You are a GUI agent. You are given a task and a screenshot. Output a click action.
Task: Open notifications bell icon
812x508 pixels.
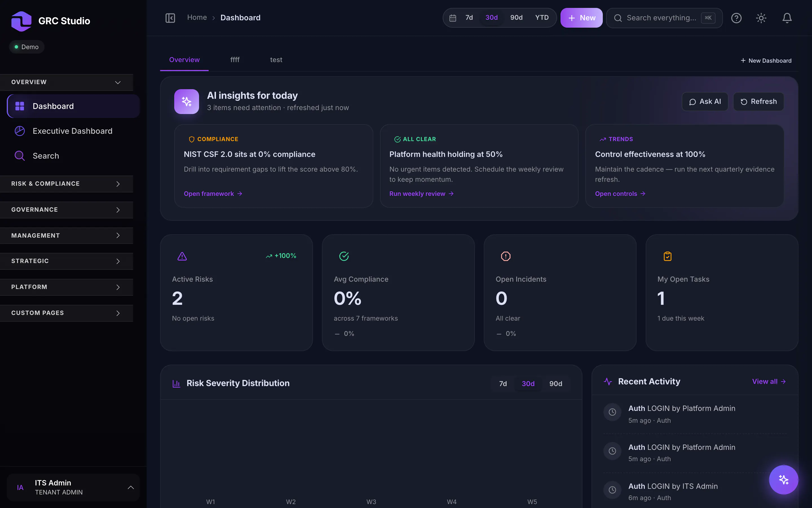(x=787, y=18)
